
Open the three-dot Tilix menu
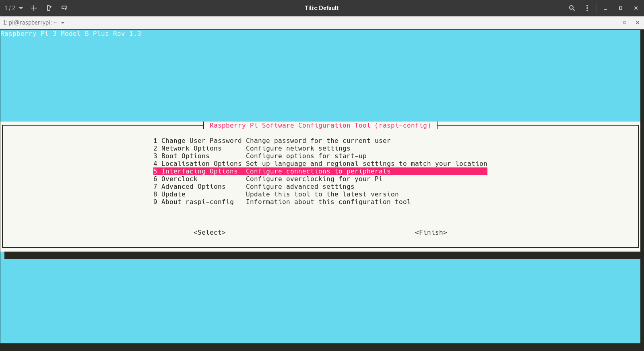click(x=587, y=8)
